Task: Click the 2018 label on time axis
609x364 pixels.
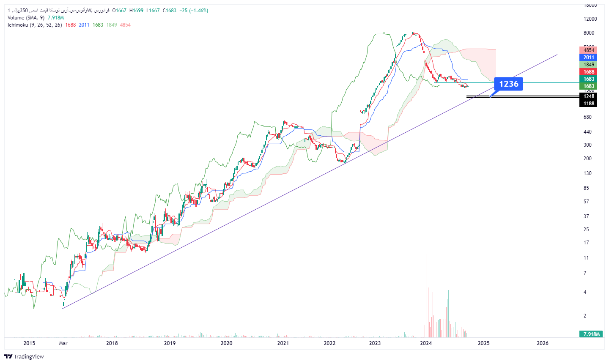Action: (112, 343)
